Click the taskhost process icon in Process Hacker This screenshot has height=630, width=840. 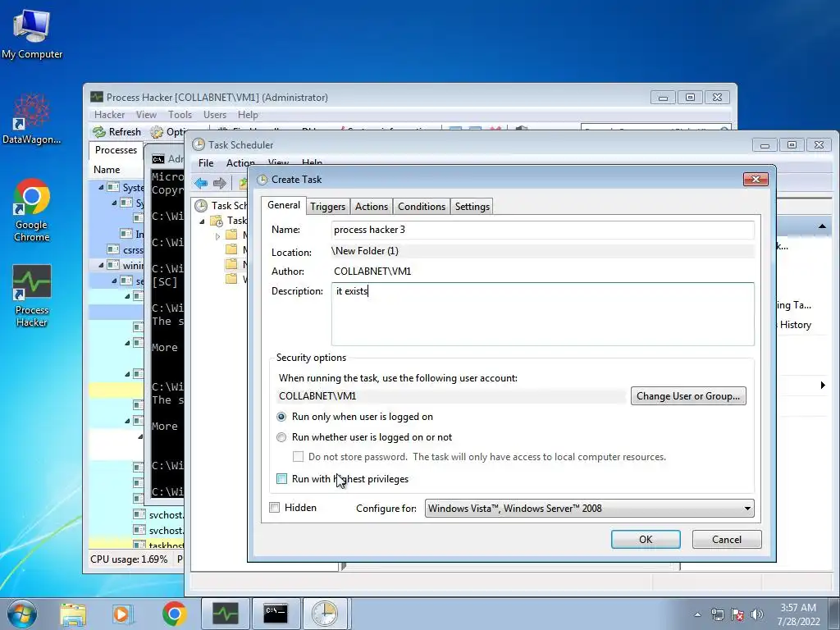(139, 545)
